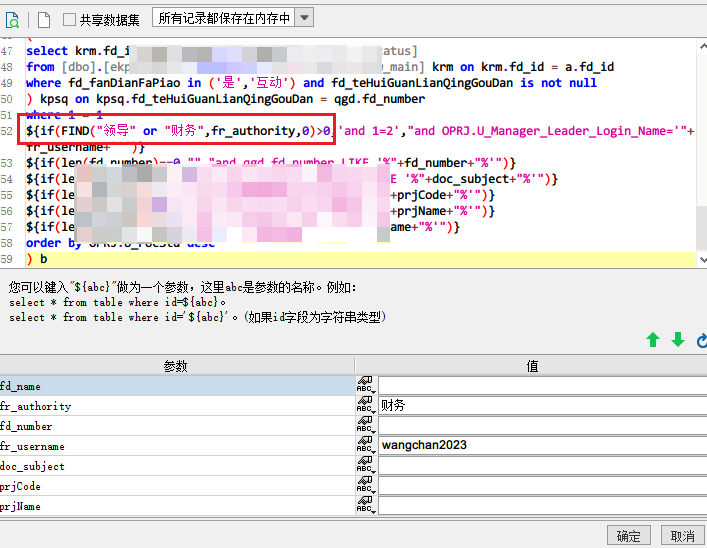Open the type selector icon for fr_authority
The image size is (707, 548).
[x=365, y=405]
